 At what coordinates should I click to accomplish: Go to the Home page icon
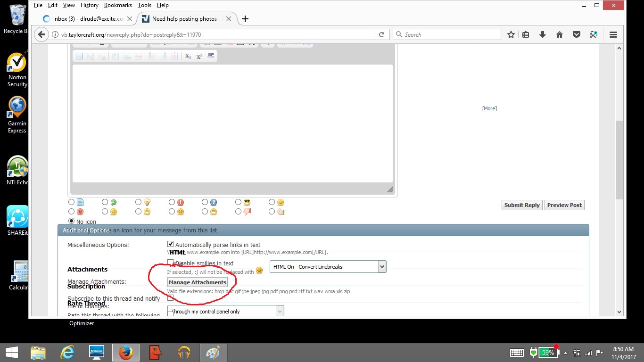point(560,34)
